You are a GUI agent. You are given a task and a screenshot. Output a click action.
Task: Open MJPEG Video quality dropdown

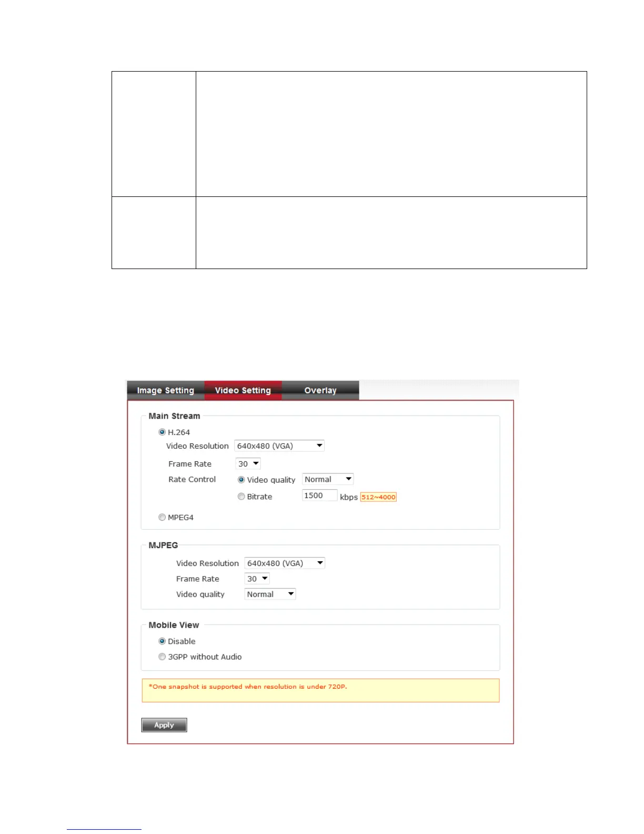pyautogui.click(x=270, y=594)
